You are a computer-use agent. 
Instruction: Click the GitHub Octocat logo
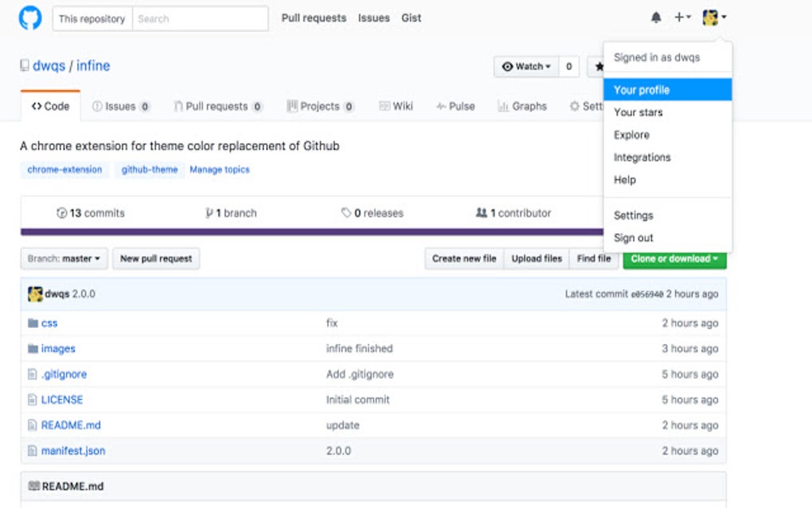[x=30, y=18]
